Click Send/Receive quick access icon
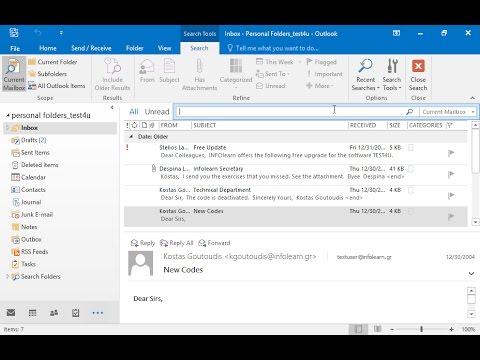 [14, 33]
